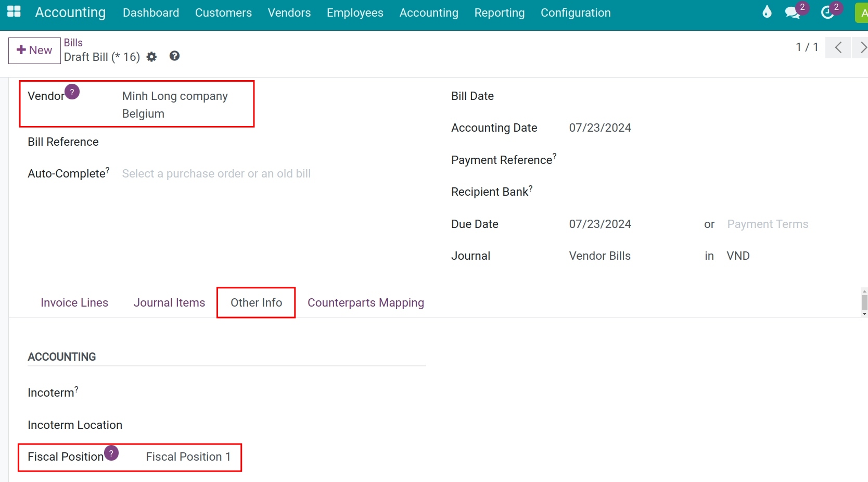Image resolution: width=868 pixels, height=482 pixels.
Task: Open the Fiscal Position 1 selector
Action: [188, 457]
